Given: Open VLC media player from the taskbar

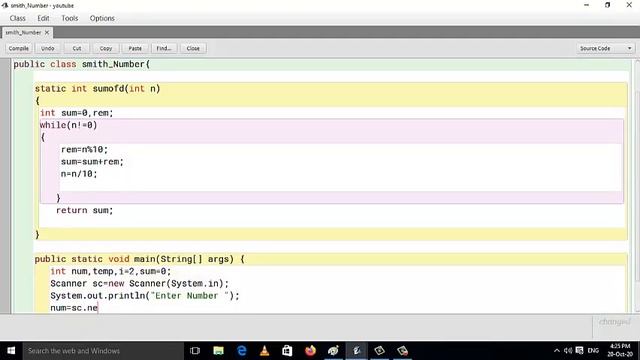Looking at the screenshot, I should point(264,351).
